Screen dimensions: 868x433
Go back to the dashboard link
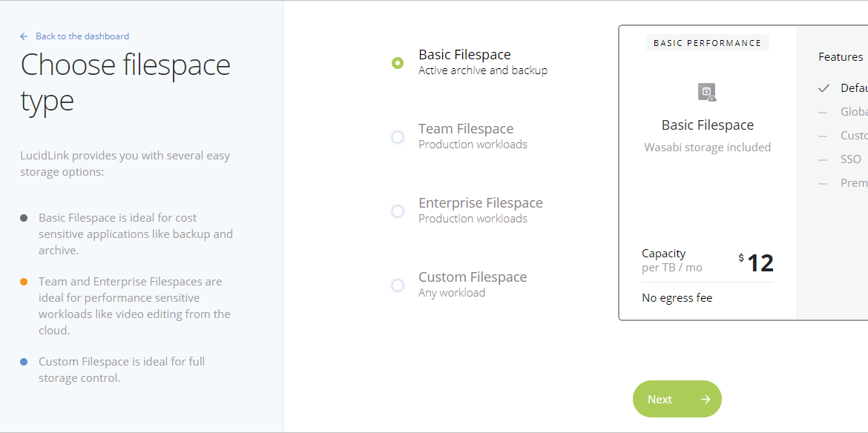pyautogui.click(x=82, y=36)
